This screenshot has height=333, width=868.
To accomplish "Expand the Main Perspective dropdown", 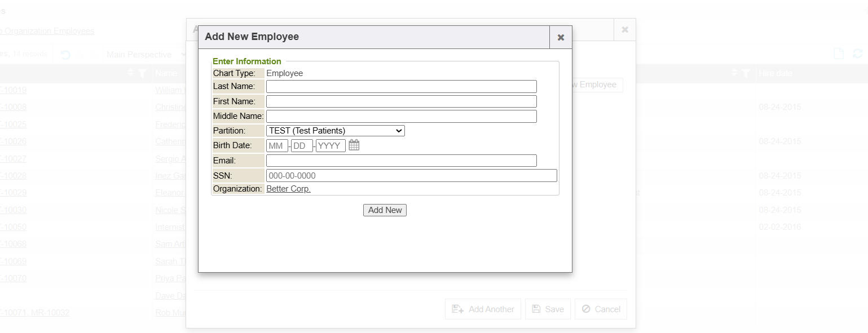I will 146,55.
